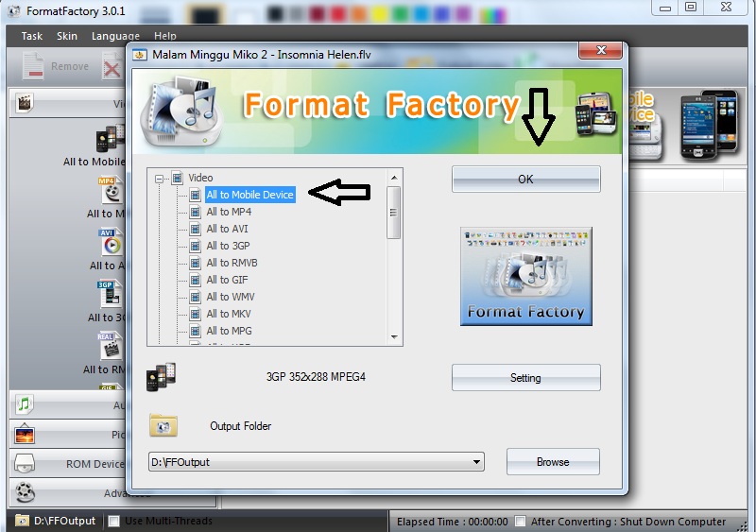Screen dimensions: 756x532
Task: Click film icon beside All to MP4
Action: 195,212
